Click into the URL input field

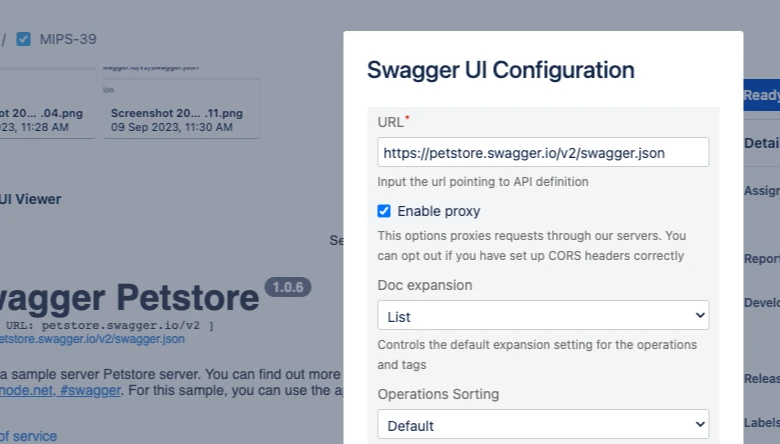(x=543, y=152)
